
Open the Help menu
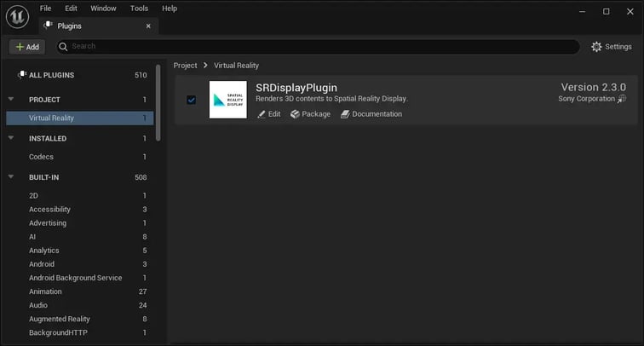170,9
